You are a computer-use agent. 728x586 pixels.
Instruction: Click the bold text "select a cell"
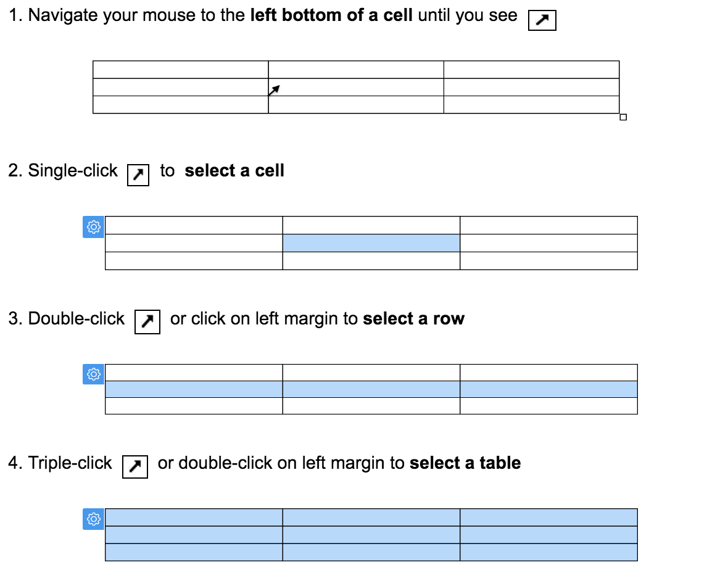pos(234,170)
